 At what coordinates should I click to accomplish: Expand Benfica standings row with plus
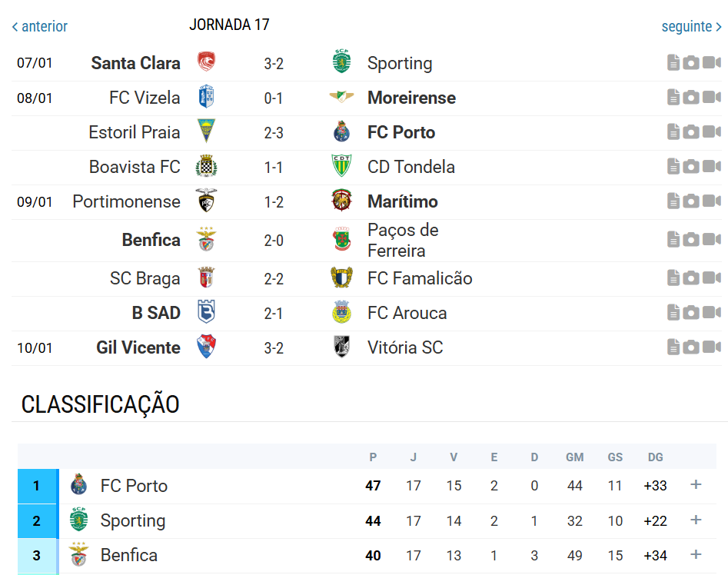pos(696,555)
